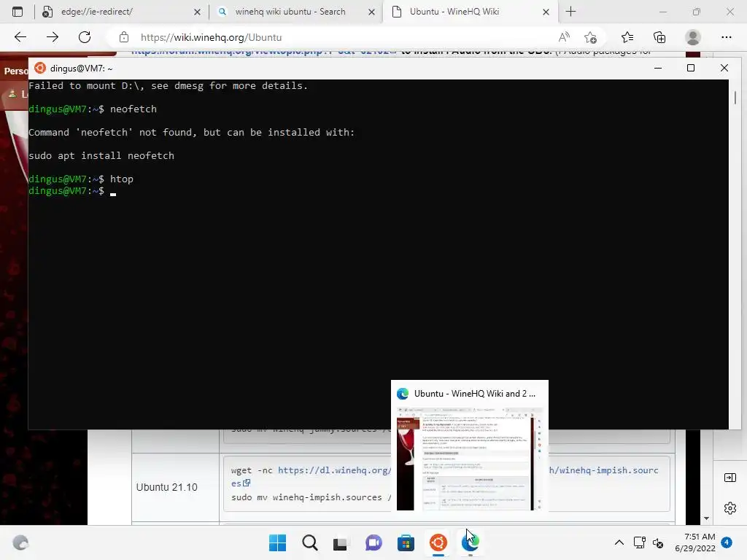747x560 pixels.
Task: Open Collections in Edge
Action: [x=659, y=37]
